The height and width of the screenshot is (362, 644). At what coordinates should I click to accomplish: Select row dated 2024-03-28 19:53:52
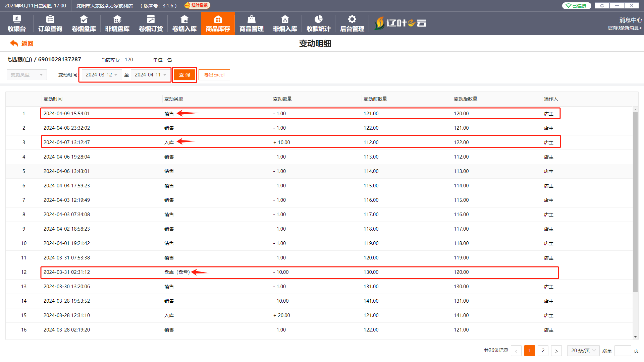[319, 301]
